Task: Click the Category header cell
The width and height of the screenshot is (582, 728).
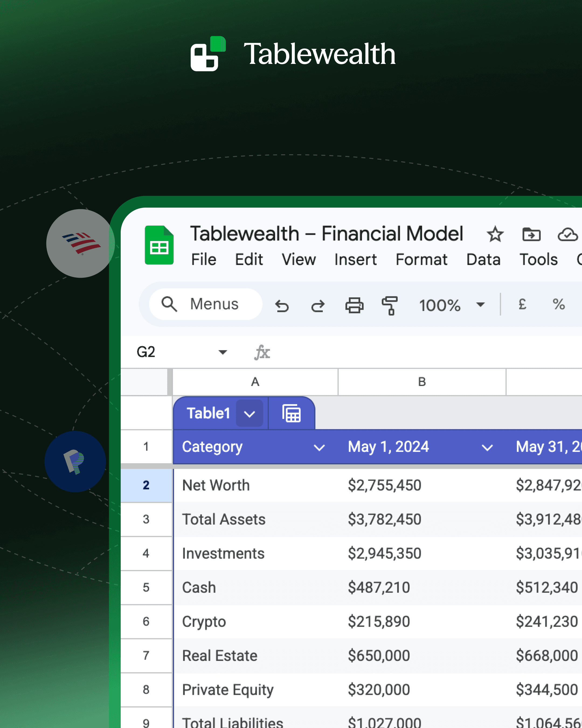Action: tap(256, 447)
